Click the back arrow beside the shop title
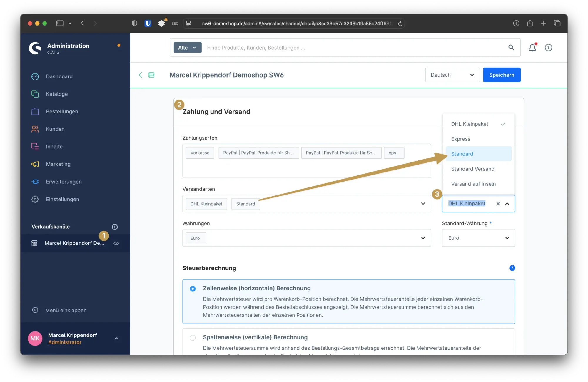 pyautogui.click(x=141, y=75)
